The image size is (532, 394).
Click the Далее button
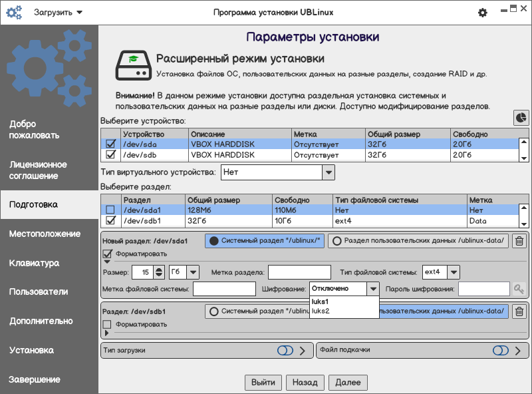[x=348, y=382]
